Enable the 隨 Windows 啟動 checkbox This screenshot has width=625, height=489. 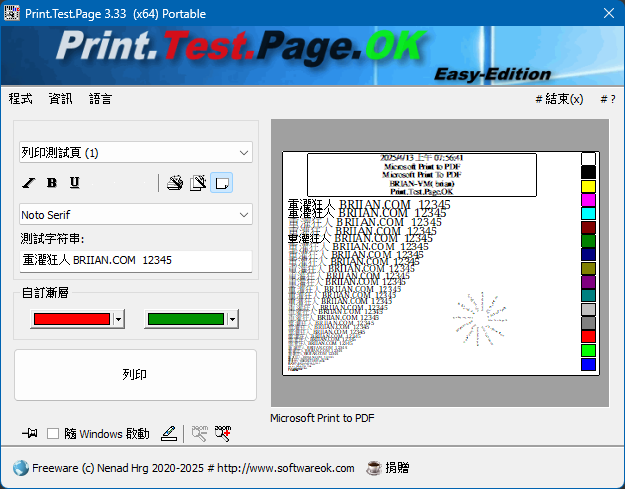pos(54,434)
